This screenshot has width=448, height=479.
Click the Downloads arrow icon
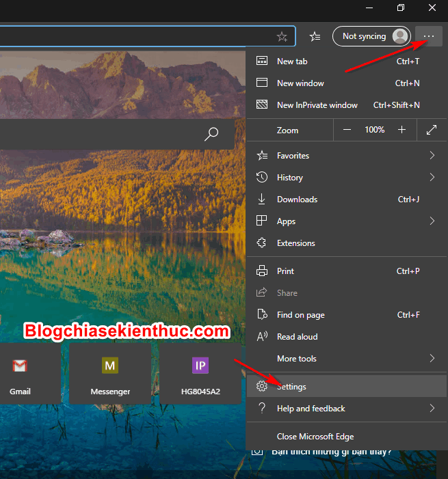tap(262, 199)
